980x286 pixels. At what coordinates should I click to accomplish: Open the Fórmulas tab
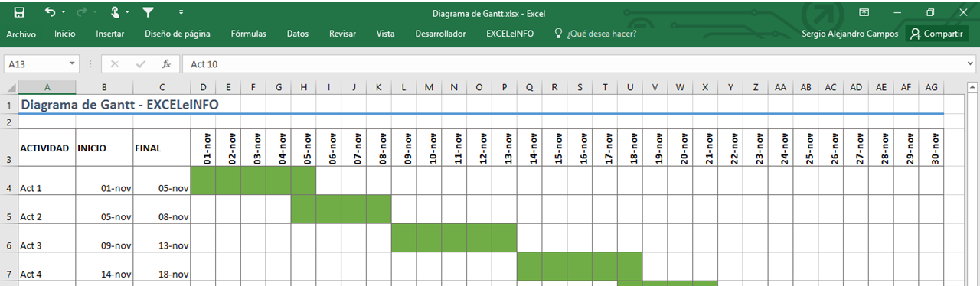(249, 34)
